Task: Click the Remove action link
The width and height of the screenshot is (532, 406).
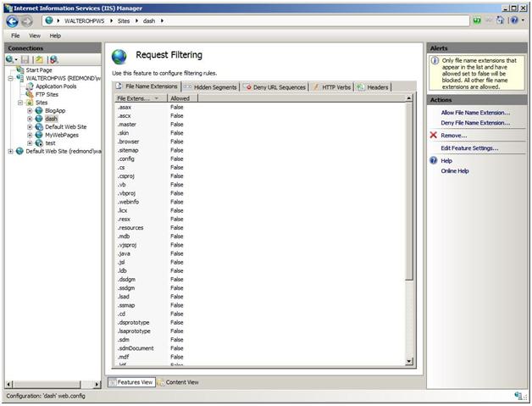Action: [453, 136]
